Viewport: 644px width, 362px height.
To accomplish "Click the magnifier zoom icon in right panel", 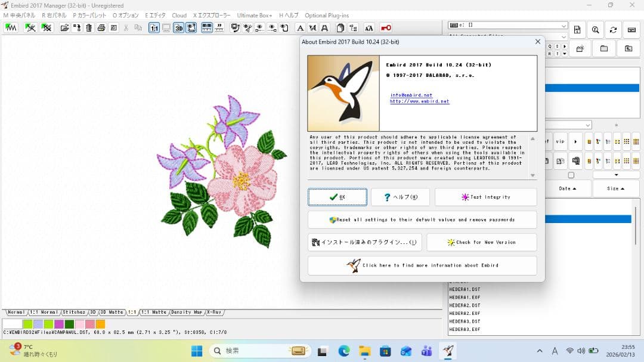I will pos(595,30).
